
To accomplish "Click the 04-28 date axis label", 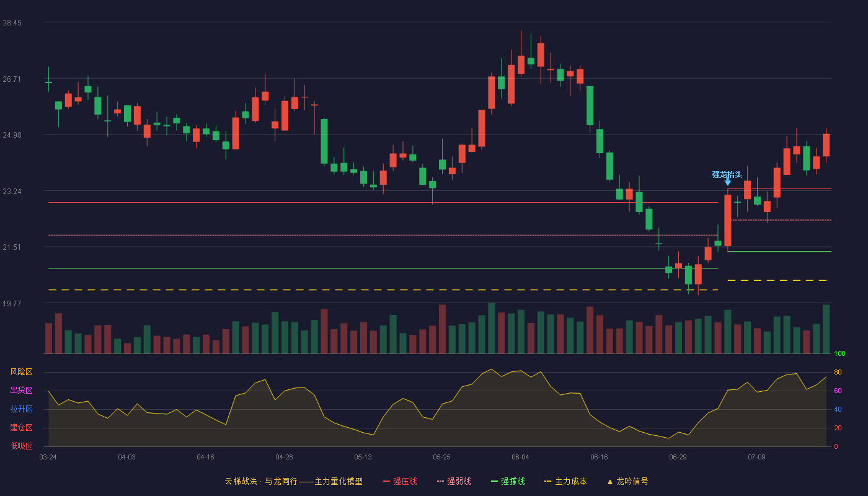I will (x=284, y=457).
